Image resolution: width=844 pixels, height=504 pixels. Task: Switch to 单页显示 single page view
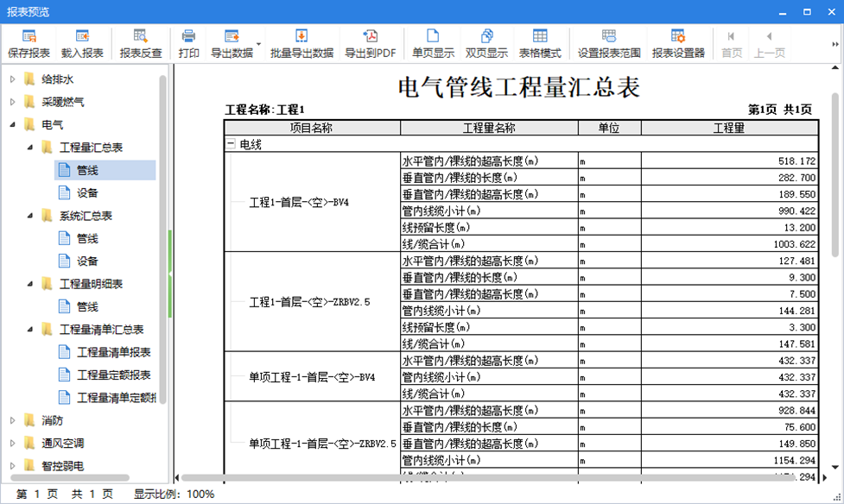pyautogui.click(x=433, y=43)
